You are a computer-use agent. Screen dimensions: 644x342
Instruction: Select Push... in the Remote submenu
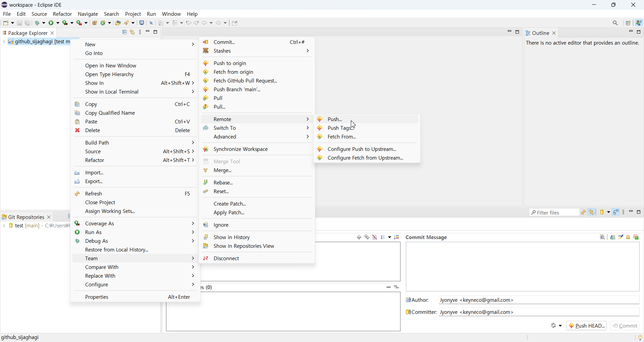(x=367, y=119)
